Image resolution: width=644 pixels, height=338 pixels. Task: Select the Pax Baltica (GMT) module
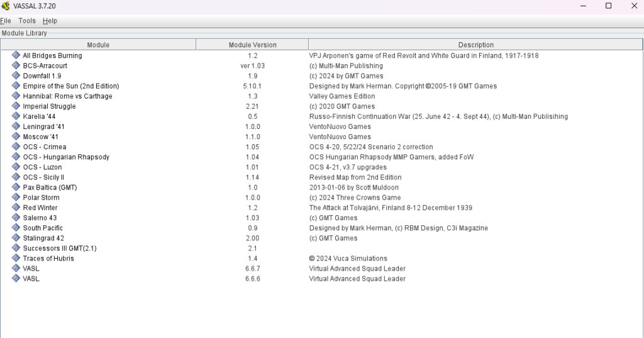[x=50, y=188]
